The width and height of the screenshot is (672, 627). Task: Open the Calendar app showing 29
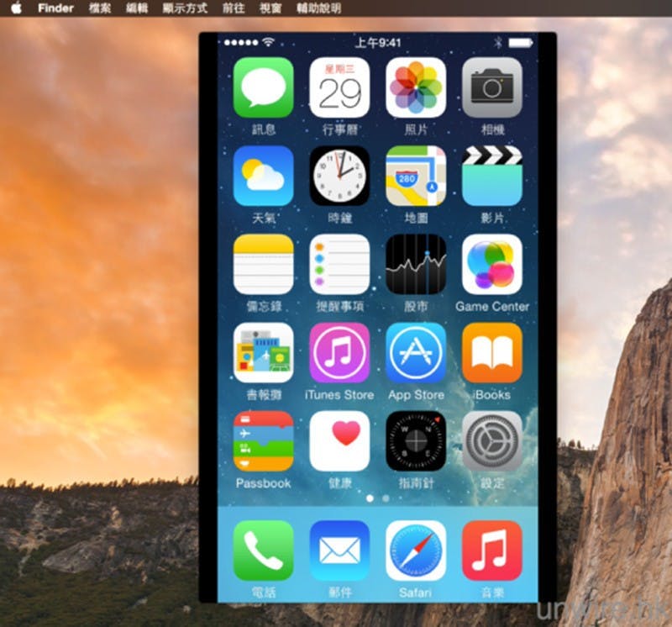[339, 87]
